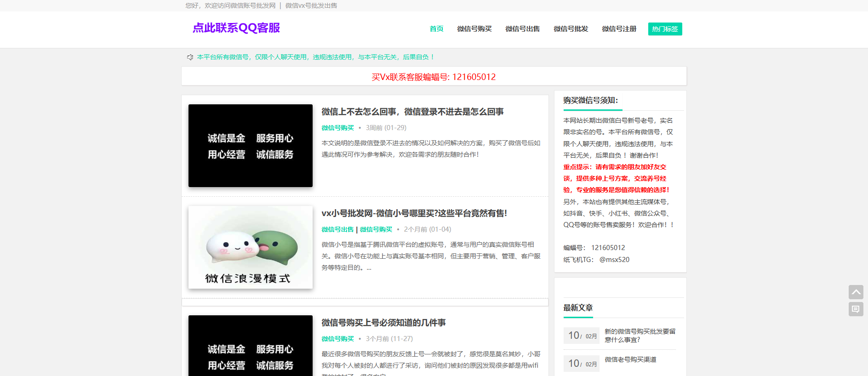Open the 首页 navigation item
The width and height of the screenshot is (868, 376).
coord(436,29)
